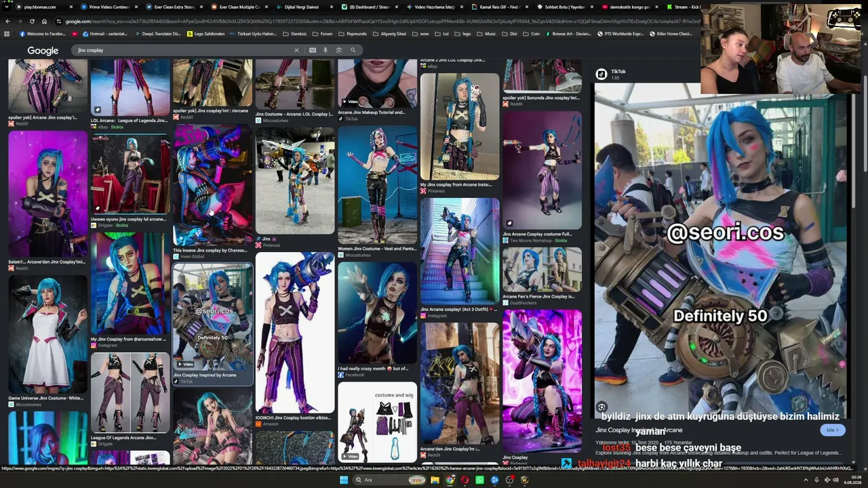Open the Dijital Vergi Dairesi tab
868x488 pixels.
(x=300, y=7)
